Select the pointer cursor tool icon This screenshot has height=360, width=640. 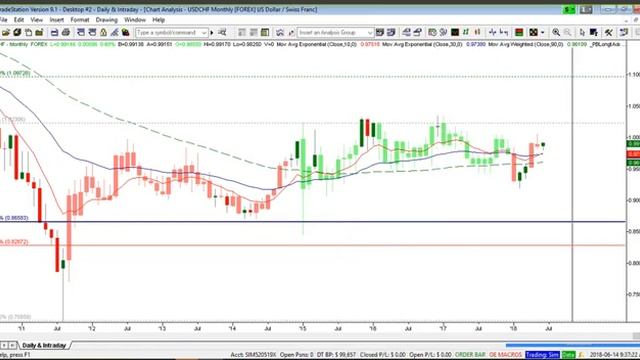click(582, 32)
